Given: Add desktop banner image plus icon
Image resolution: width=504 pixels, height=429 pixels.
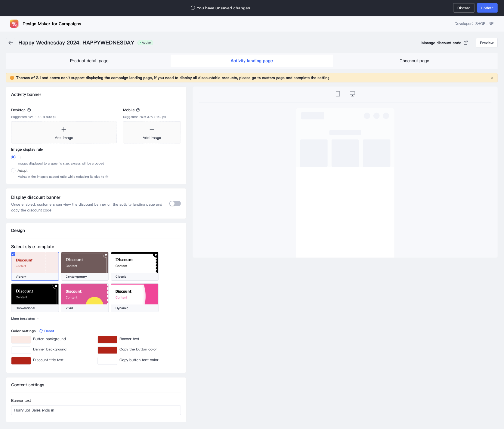Looking at the screenshot, I should pyautogui.click(x=64, y=129).
